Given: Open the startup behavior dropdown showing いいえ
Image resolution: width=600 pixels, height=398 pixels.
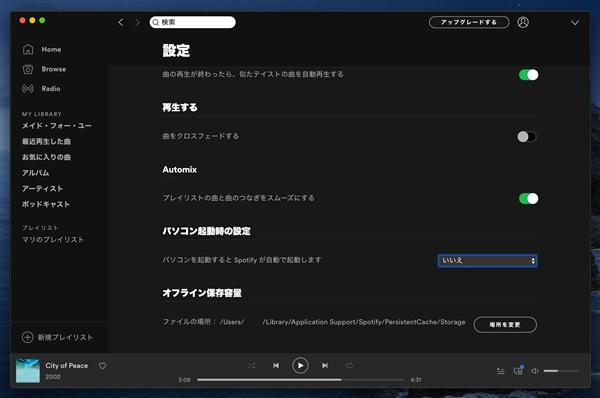Looking at the screenshot, I should pos(488,261).
